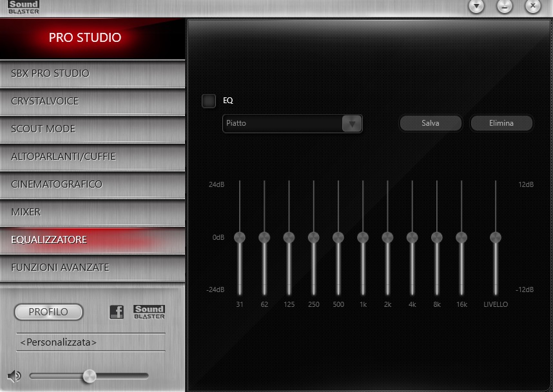This screenshot has height=392, width=553.
Task: Click the Salva button
Action: [x=431, y=123]
